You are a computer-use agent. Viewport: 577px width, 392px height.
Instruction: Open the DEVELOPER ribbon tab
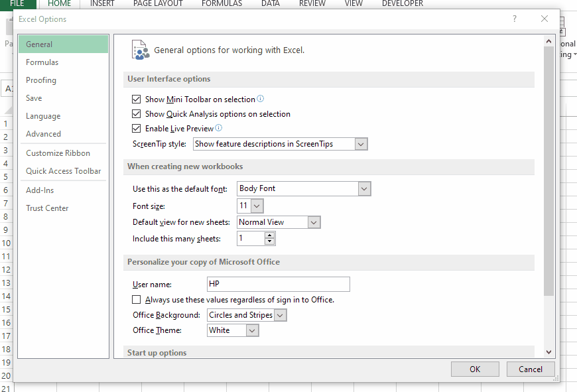tap(403, 4)
